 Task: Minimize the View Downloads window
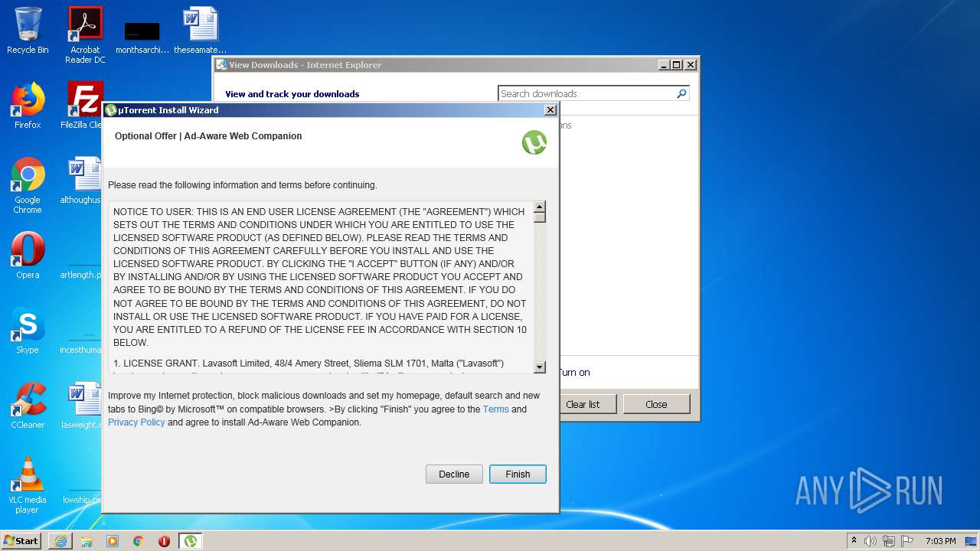pyautogui.click(x=664, y=65)
